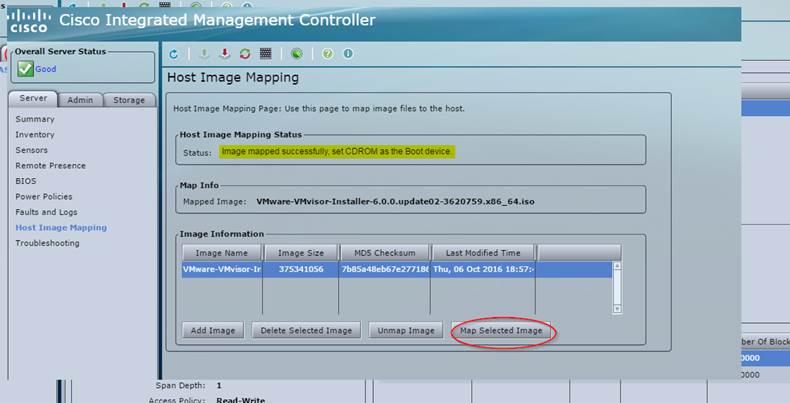The width and height of the screenshot is (790, 403).
Task: Switch to the Server tab
Action: pyautogui.click(x=33, y=99)
